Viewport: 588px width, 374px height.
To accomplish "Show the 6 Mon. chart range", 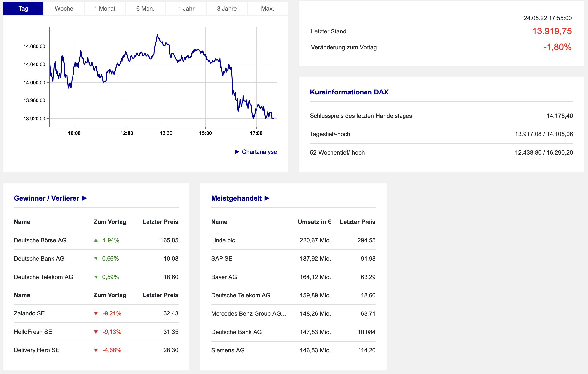I will click(x=146, y=9).
